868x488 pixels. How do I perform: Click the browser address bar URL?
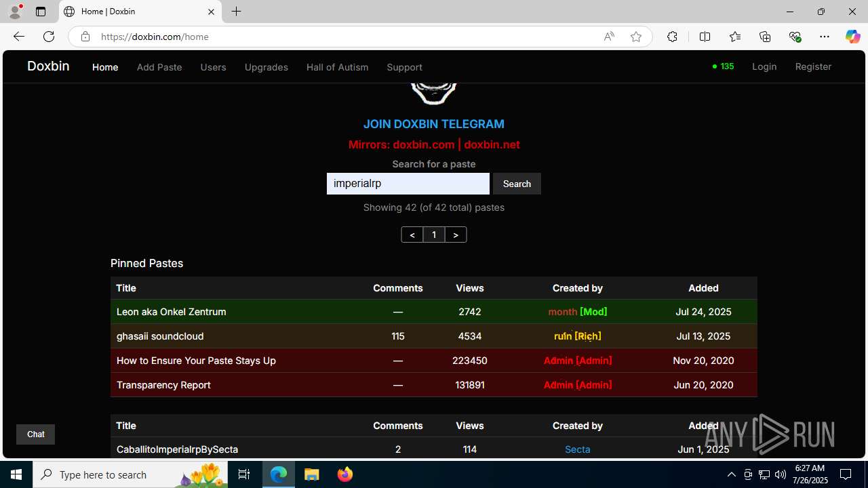[155, 37]
